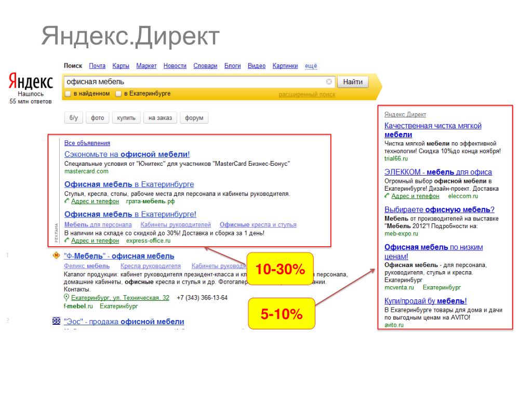Click the 'форум' refinement button
Screen dimensions: 532x399
(194, 118)
